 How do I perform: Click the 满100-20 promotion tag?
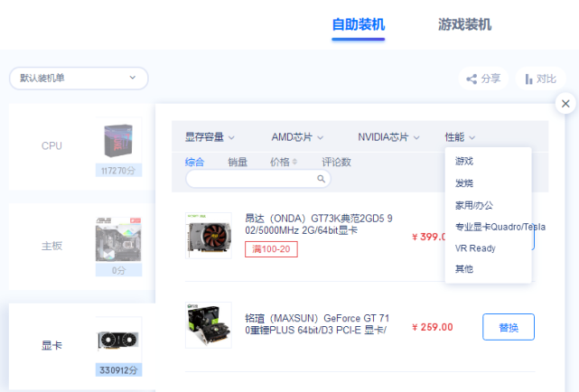271,249
